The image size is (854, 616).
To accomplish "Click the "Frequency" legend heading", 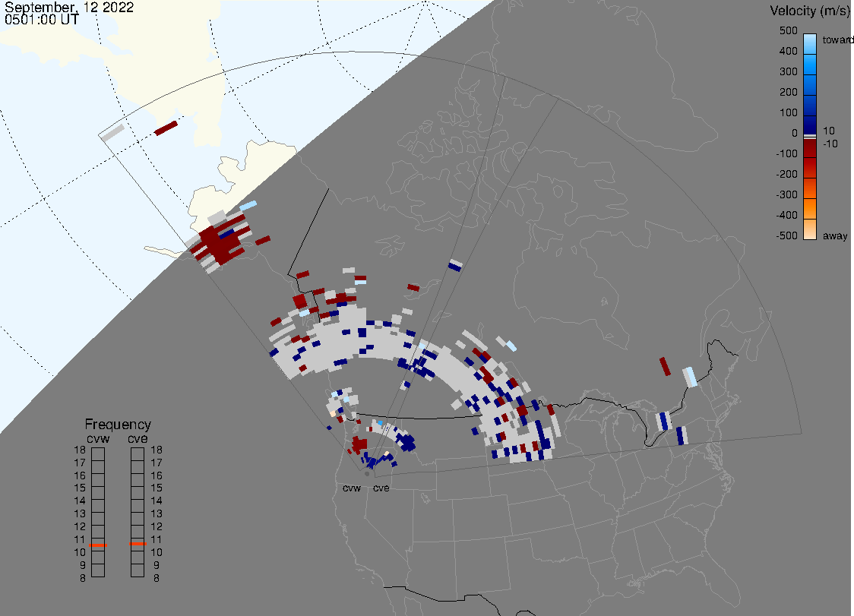I will pos(118,425).
